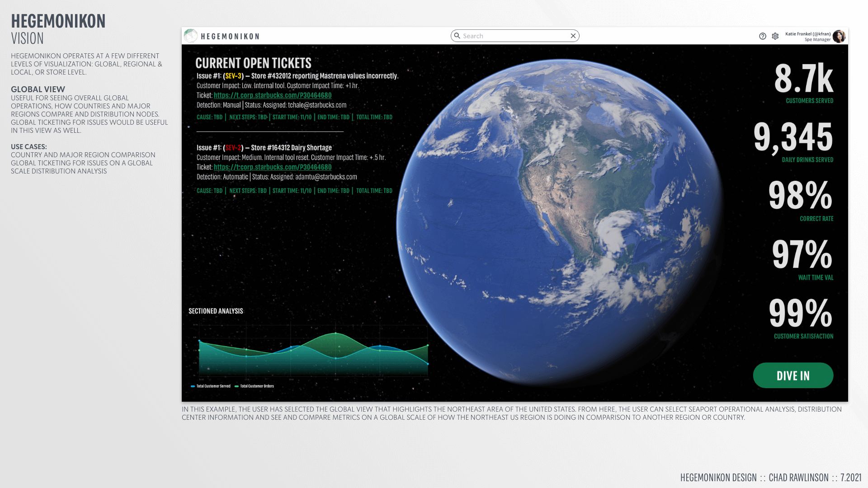The image size is (868, 488).
Task: Click the Hegemonikon globe logo icon
Action: tap(191, 36)
